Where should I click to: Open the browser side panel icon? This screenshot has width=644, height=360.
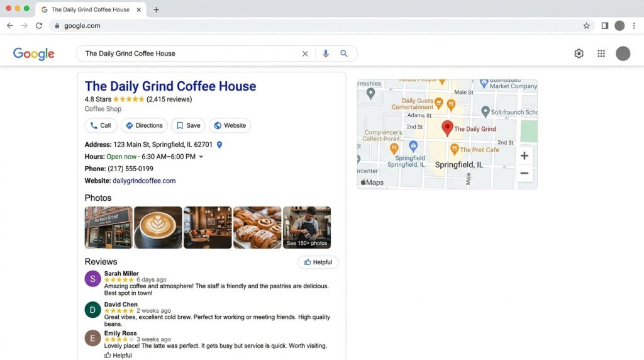point(604,25)
